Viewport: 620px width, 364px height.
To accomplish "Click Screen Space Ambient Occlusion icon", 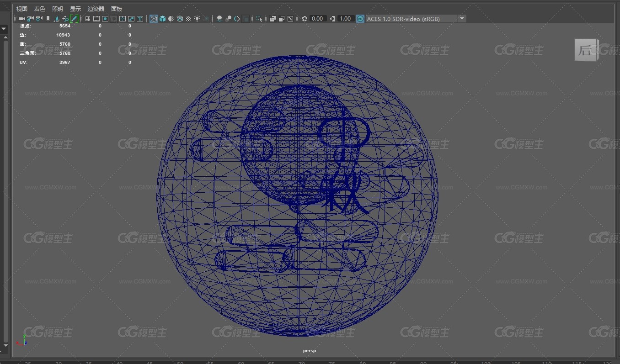I will (x=219, y=19).
